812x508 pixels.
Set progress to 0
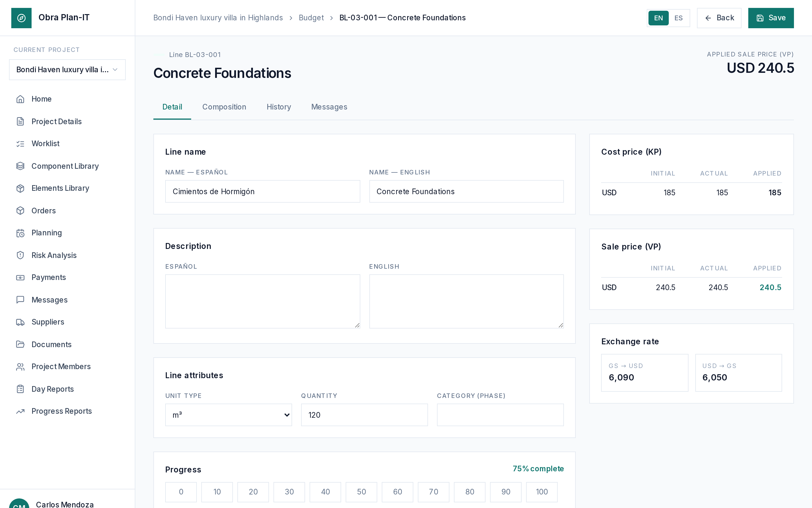point(181,492)
